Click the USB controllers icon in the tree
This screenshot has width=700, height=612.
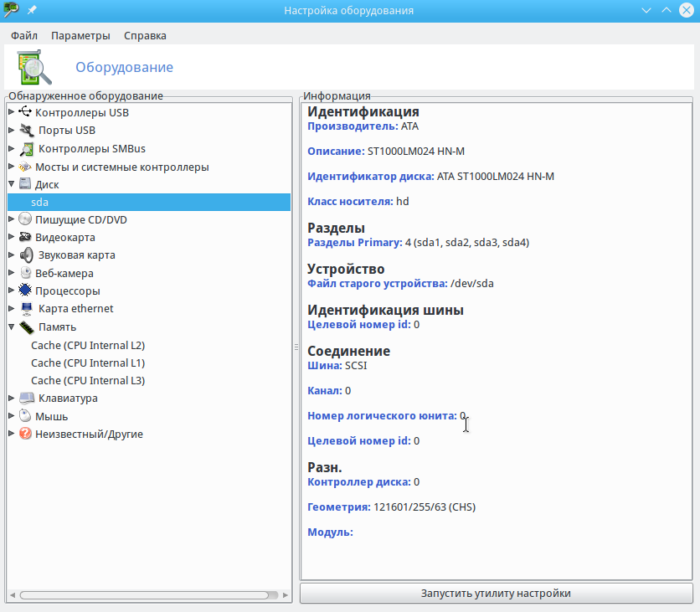coord(25,111)
